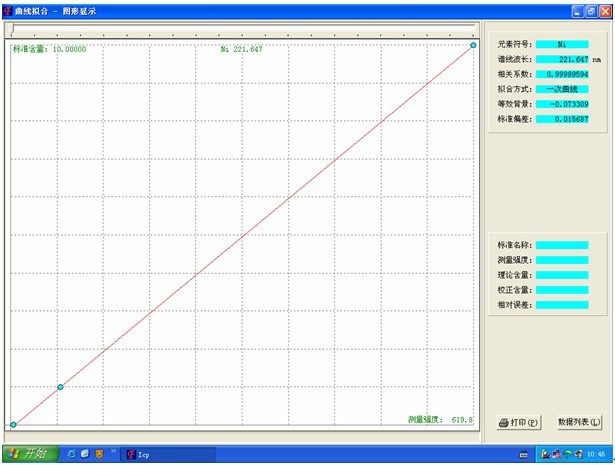Click the empty 相对误差 field
The height and width of the screenshot is (465, 615).
(561, 304)
